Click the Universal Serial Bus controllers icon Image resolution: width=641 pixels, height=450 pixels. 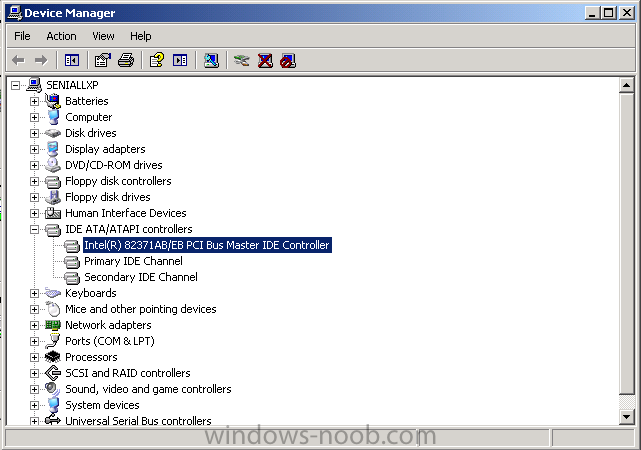53,420
